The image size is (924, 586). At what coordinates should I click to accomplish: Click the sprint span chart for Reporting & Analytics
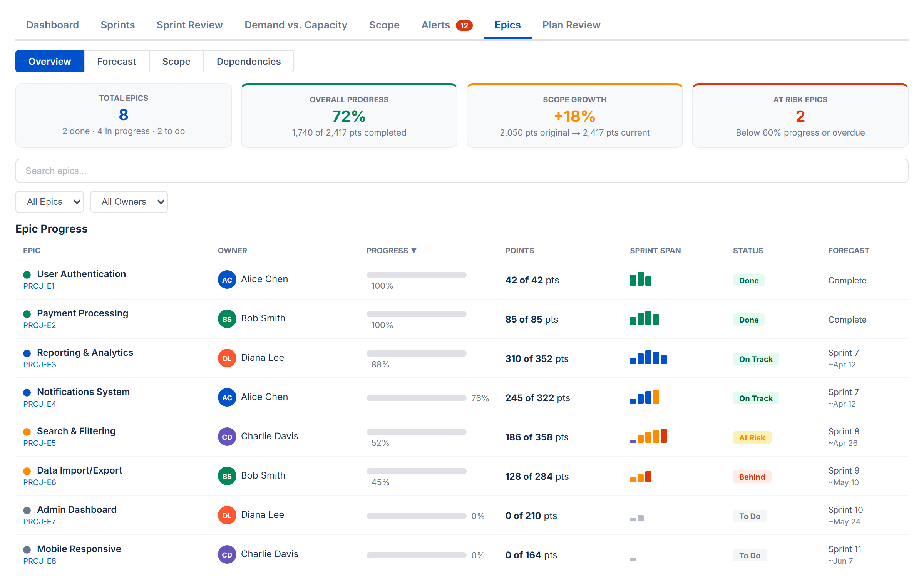point(648,358)
